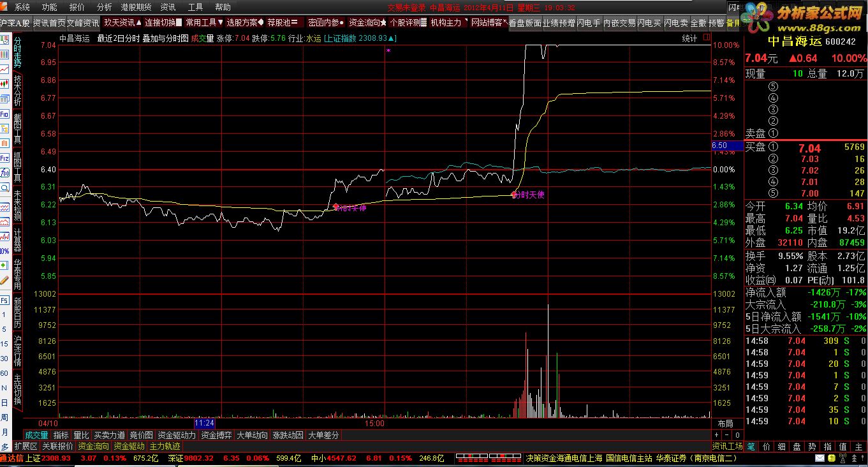Open the 工具 menu
The image size is (868, 467).
point(196,7)
